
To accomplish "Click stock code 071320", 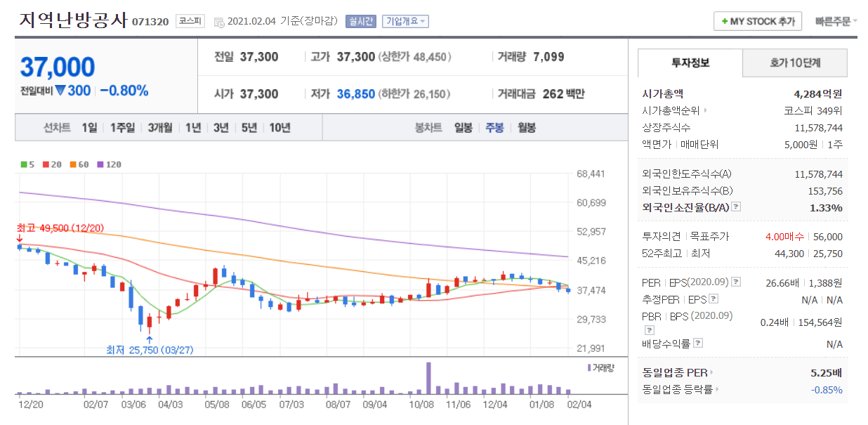I will 150,22.
